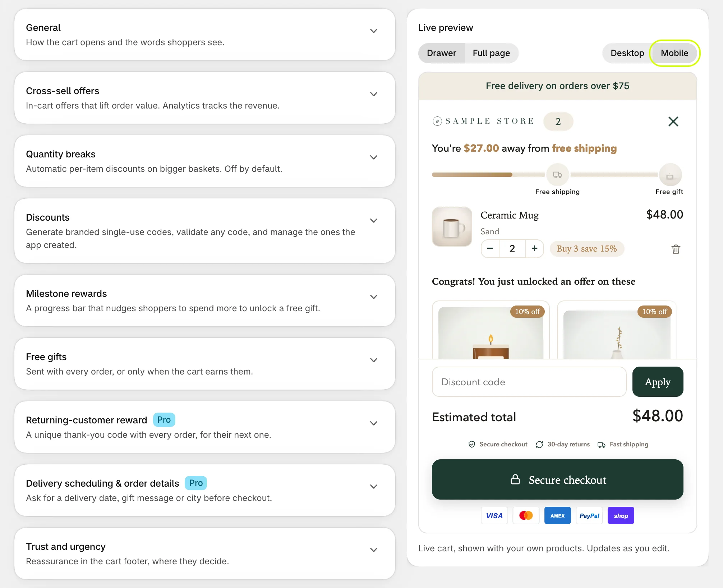723x588 pixels.
Task: Click the Secure checkout button
Action: coord(557,479)
